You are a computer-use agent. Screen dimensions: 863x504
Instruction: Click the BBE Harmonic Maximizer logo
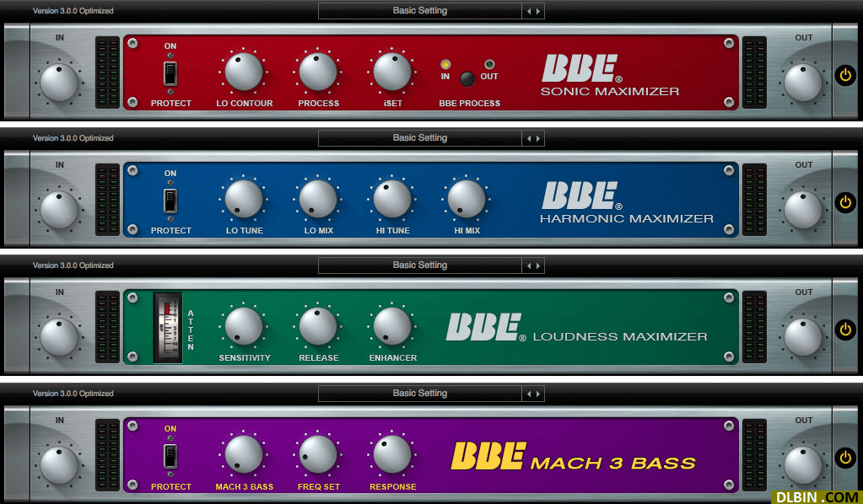(626, 203)
